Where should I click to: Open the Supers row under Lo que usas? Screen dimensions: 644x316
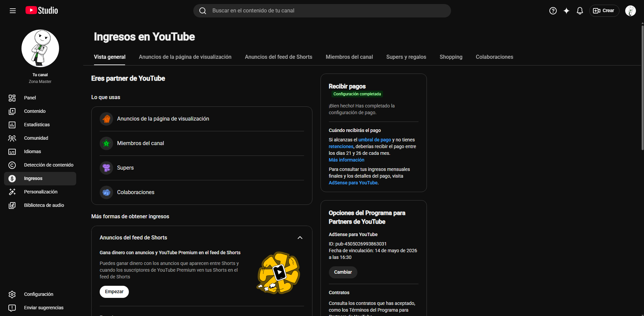202,168
